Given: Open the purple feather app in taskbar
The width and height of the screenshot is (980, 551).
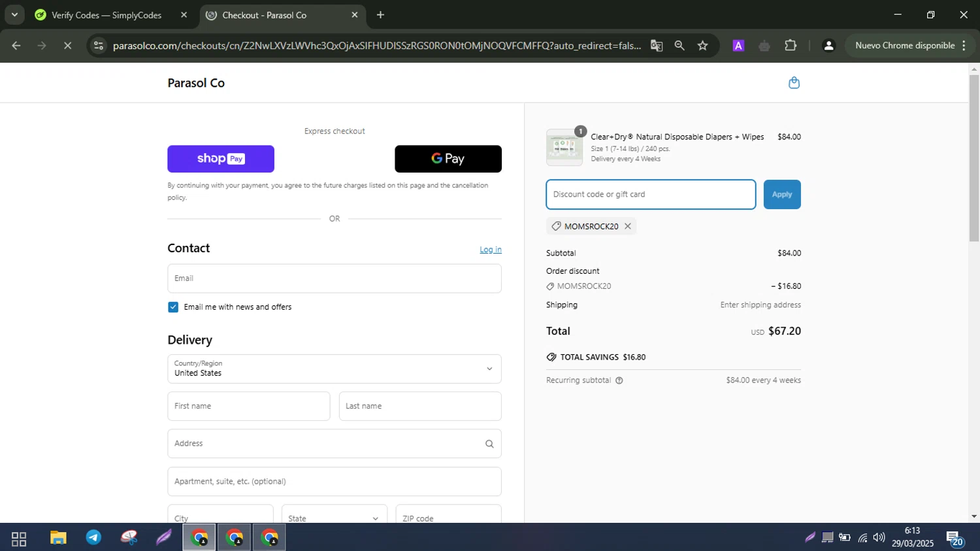Looking at the screenshot, I should 164,538.
